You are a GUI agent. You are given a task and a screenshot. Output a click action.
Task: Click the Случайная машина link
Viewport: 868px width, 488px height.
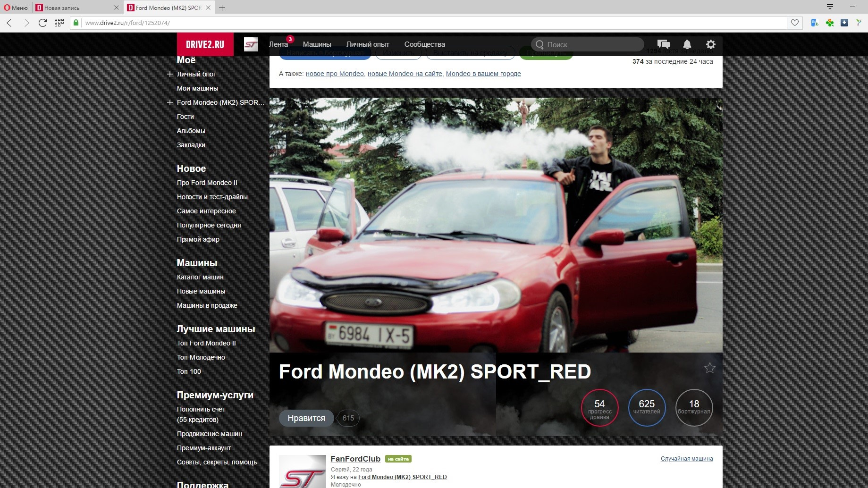(x=687, y=459)
